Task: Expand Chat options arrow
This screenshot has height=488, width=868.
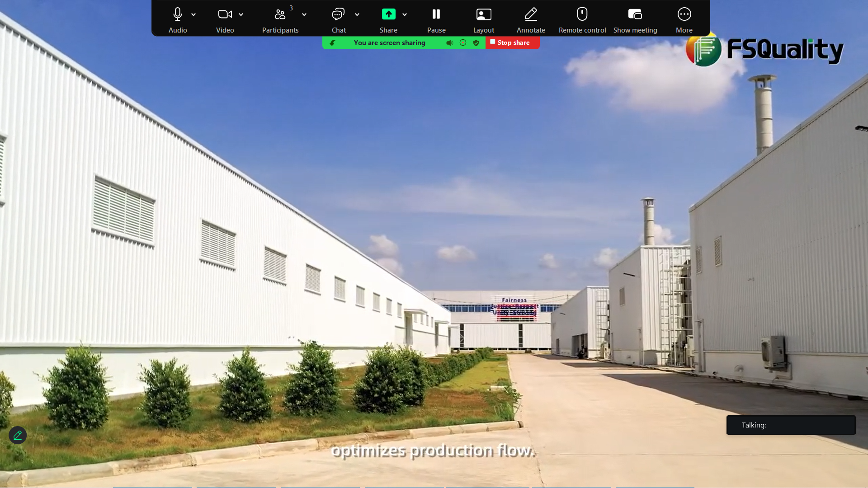Action: [357, 14]
